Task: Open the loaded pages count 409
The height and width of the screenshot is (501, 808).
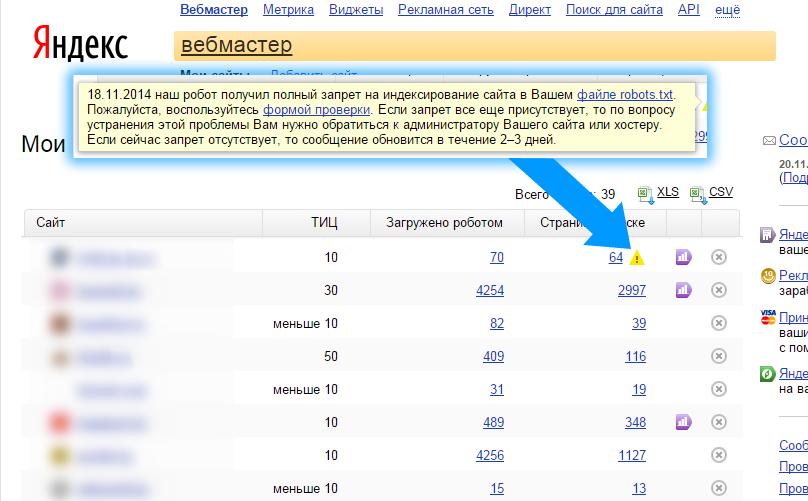Action: click(494, 356)
